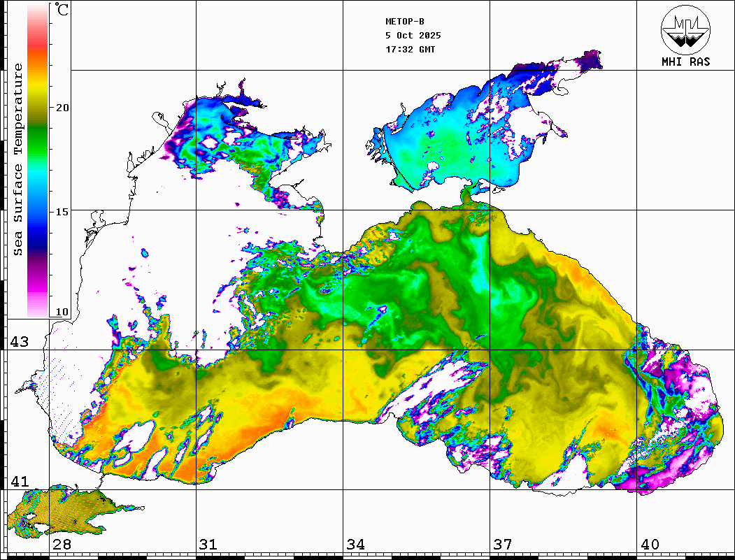
Task: Click the MHI RAS logo emblem
Action: click(685, 29)
